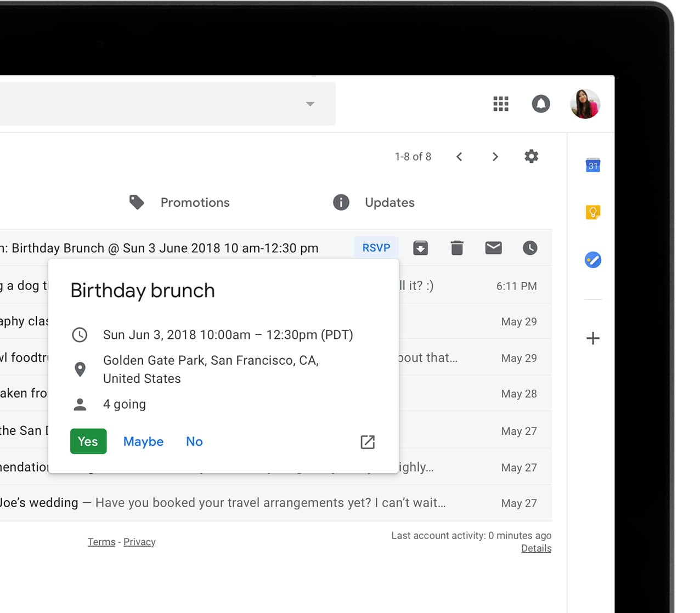This screenshot has width=700, height=613.
Task: Archive the Birthday Brunch email
Action: pyautogui.click(x=420, y=248)
